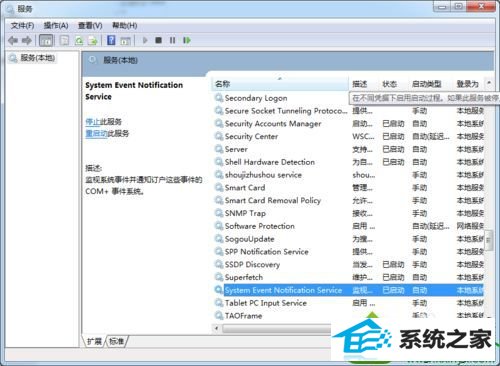Click the action pane toolbar icon
The height and width of the screenshot is (366, 500).
coord(125,41)
